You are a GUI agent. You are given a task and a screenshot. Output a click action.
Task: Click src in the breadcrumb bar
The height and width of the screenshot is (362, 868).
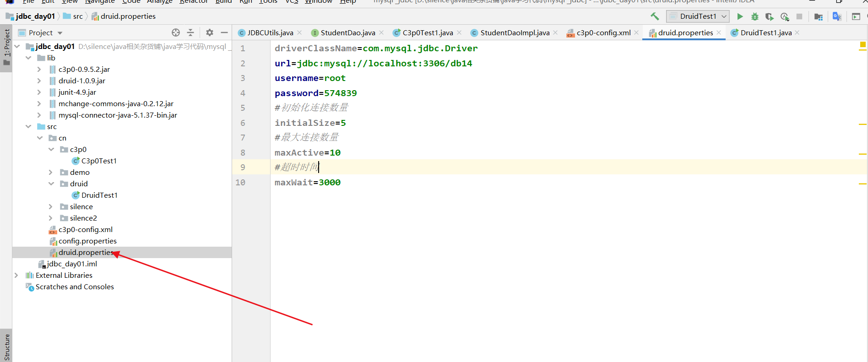[78, 16]
